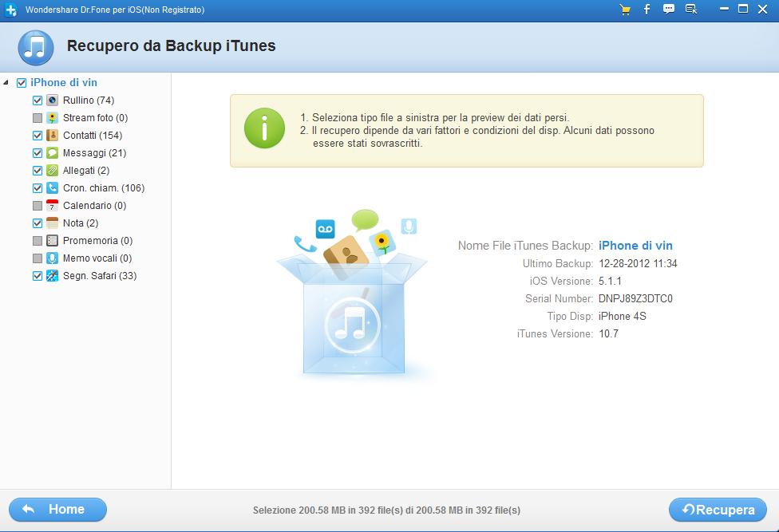Screen dimensions: 779x532
Task: Select the Cron. chiam. (106) category
Action: tap(104, 188)
